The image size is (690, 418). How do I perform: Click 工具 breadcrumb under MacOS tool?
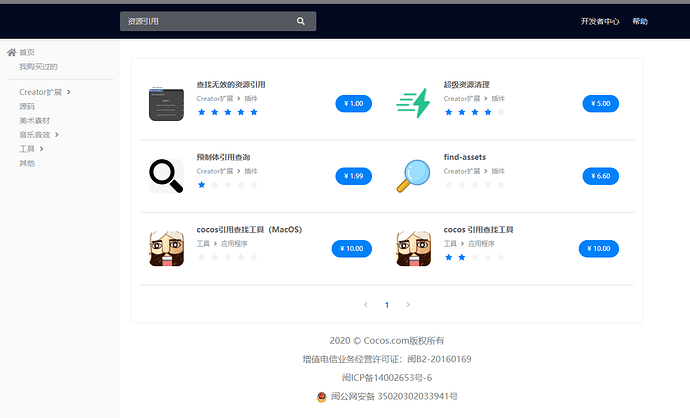[x=203, y=243]
